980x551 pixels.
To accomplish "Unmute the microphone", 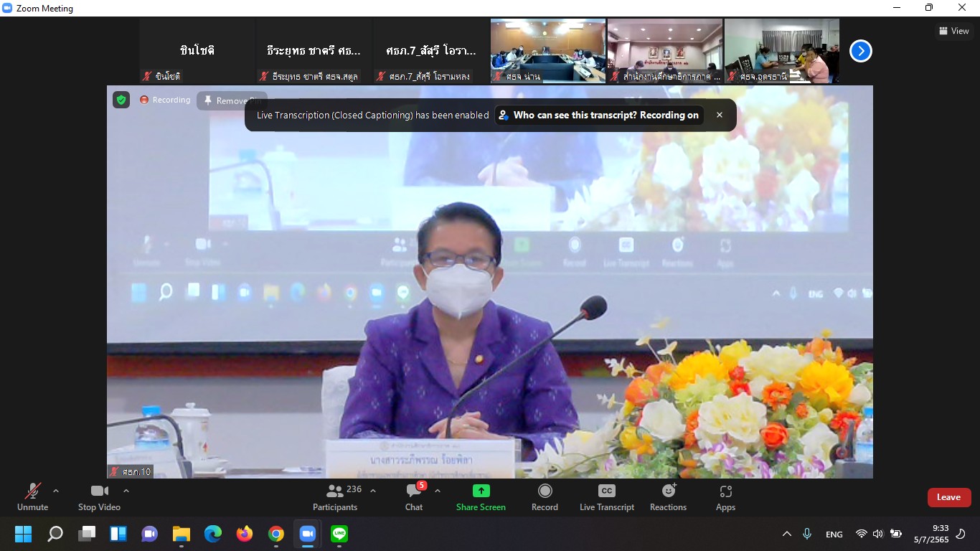I will coord(33,497).
